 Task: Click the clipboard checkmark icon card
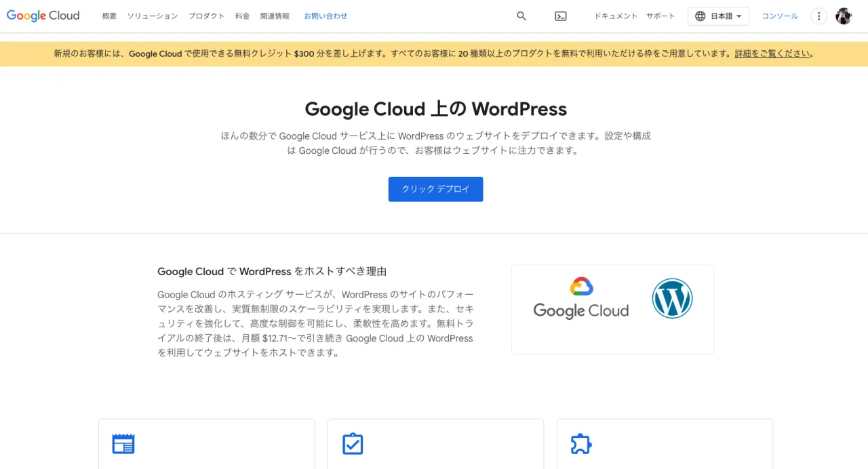(x=353, y=444)
